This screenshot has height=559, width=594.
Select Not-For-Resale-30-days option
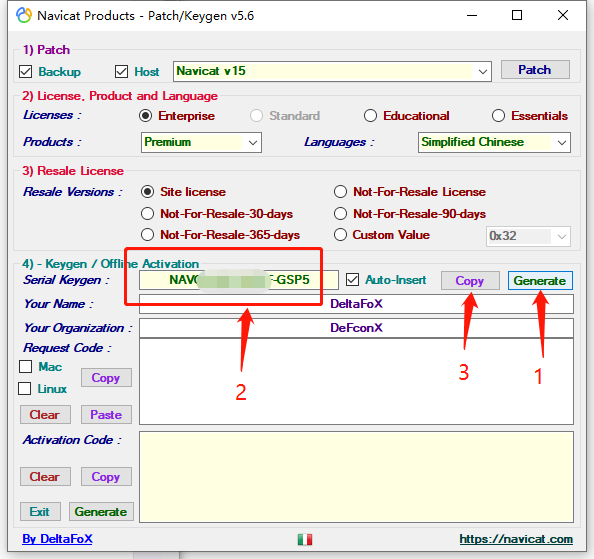(x=147, y=214)
